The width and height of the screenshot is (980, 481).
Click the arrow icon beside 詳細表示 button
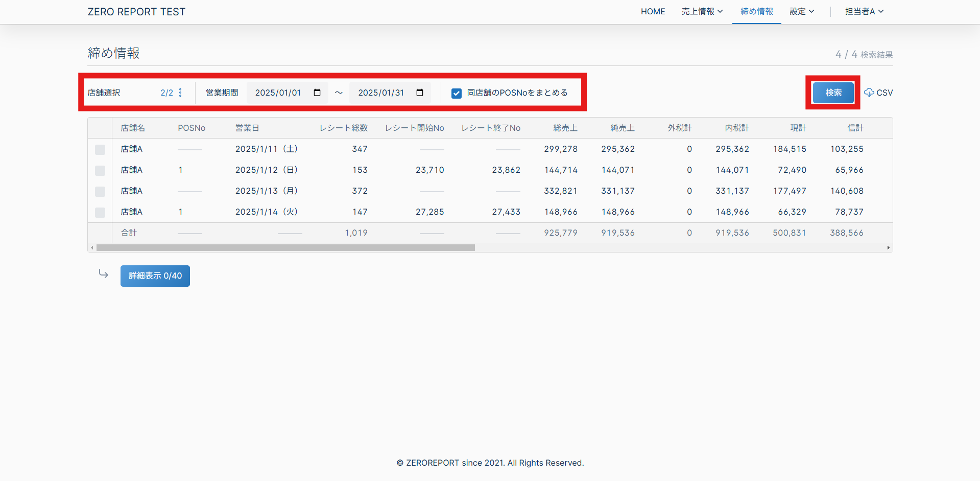(104, 274)
